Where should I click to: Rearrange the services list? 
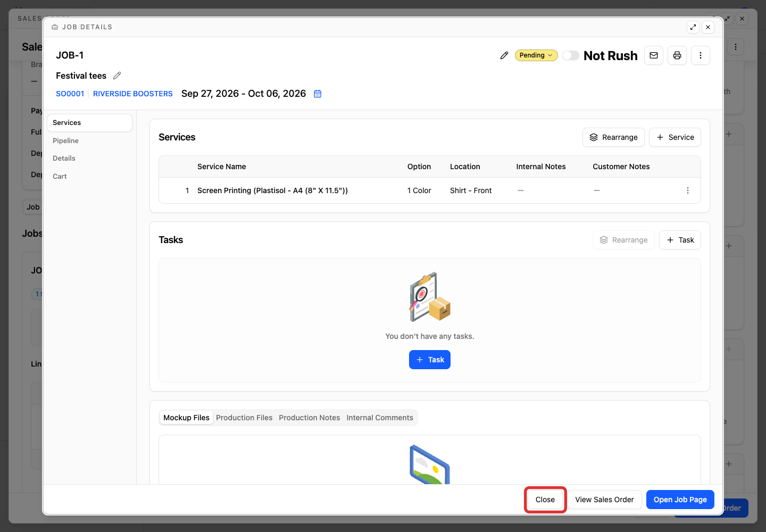point(613,137)
